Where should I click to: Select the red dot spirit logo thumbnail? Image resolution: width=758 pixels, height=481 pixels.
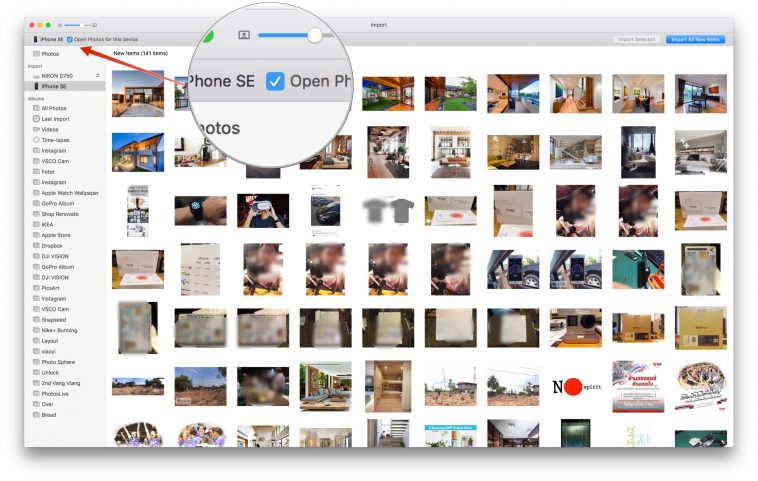[576, 385]
